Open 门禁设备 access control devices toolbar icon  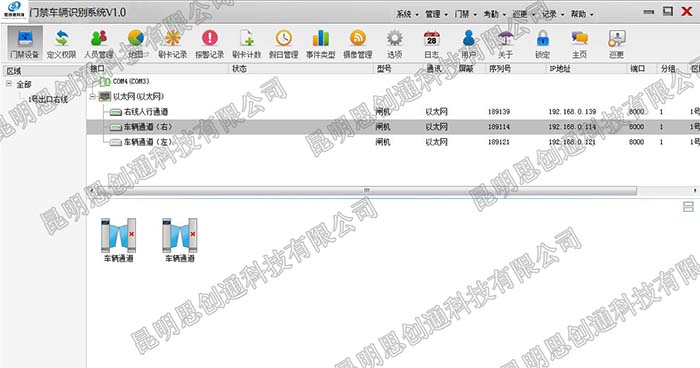pyautogui.click(x=25, y=43)
